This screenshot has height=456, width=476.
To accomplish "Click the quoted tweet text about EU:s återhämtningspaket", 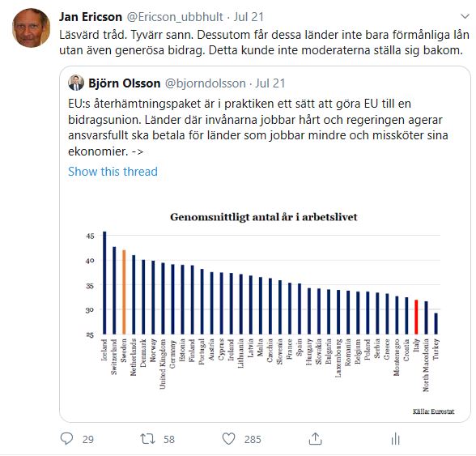I will (x=258, y=127).
